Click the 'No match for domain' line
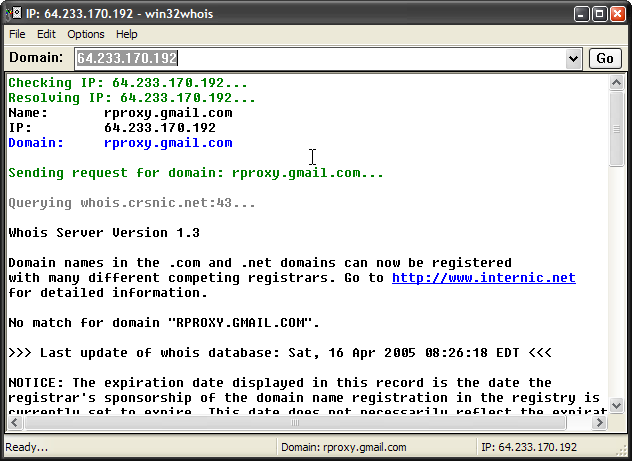 click(x=164, y=323)
